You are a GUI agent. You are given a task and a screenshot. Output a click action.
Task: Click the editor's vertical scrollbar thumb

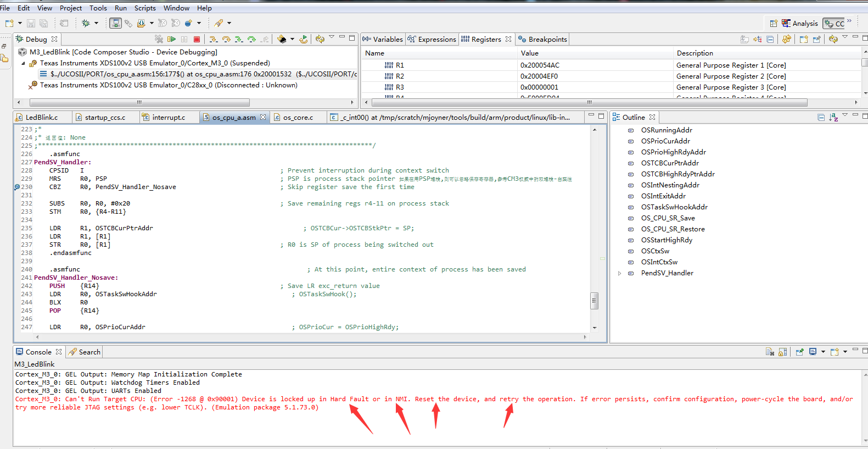(x=594, y=301)
